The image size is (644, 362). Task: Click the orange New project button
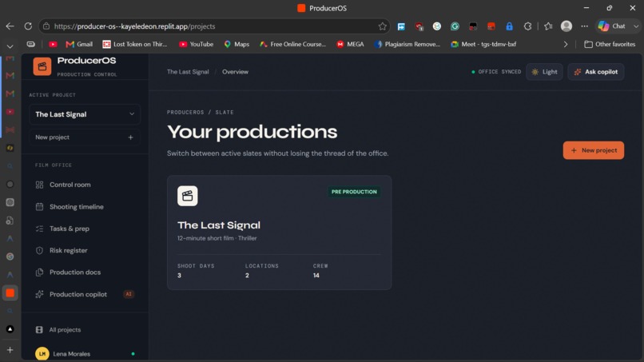(x=594, y=150)
